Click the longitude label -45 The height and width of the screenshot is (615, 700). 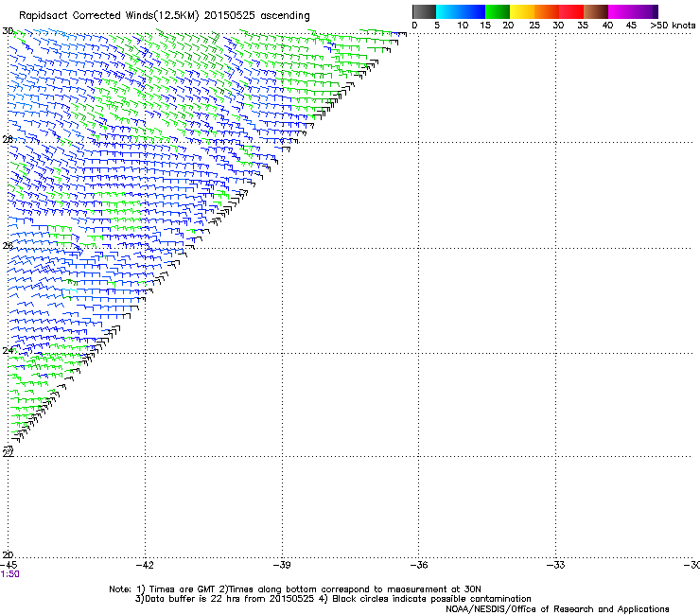[9, 565]
